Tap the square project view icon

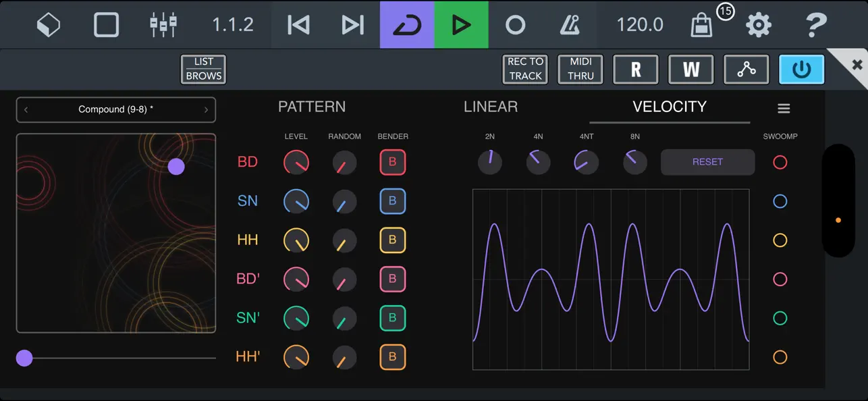pos(107,25)
